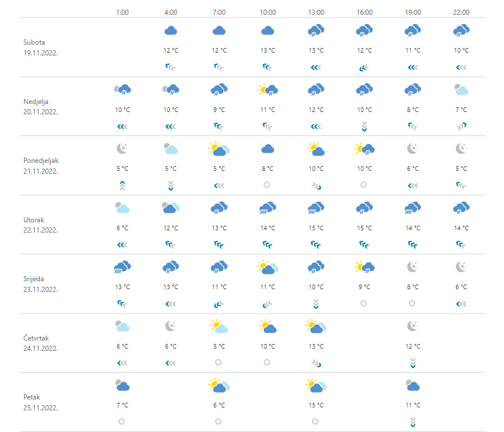Click Petak 19:00 cloudy night icon
Screen dimensions: 504x432
click(412, 386)
